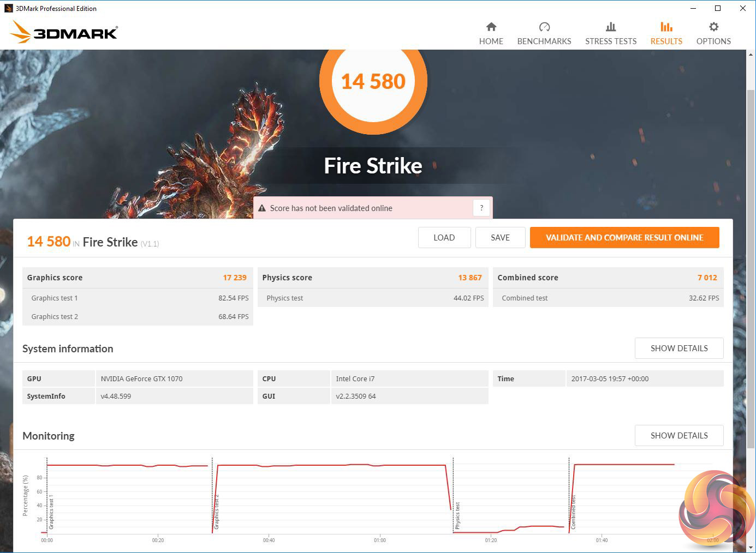Click the Intel Core i7 CPU value
The image size is (756, 553).
coord(355,379)
